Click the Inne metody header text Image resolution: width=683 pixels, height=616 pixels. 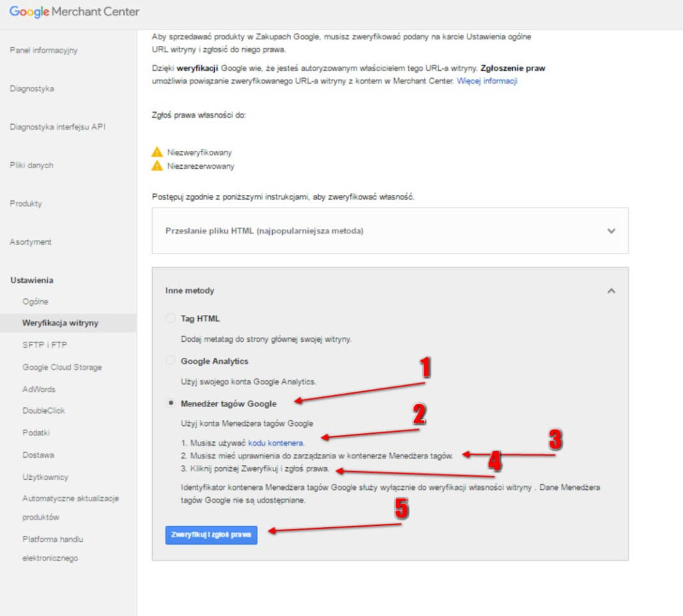[190, 291]
